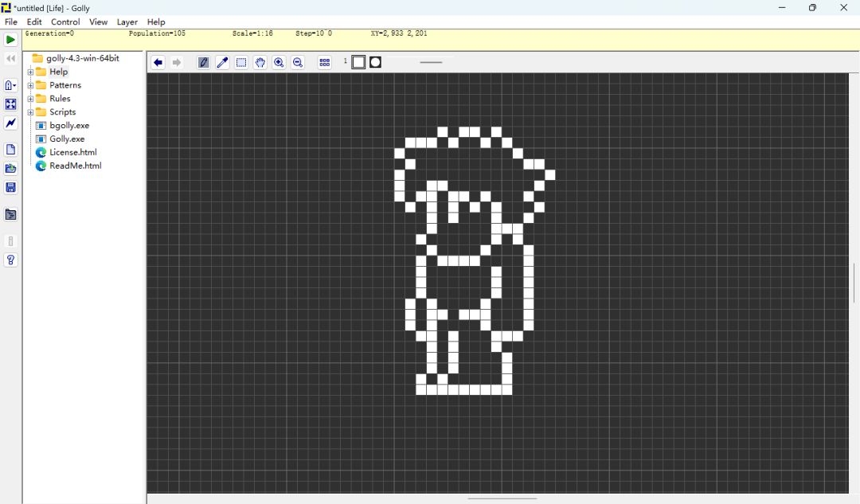
Task: Show pattern info icon
Action: [x=10, y=241]
